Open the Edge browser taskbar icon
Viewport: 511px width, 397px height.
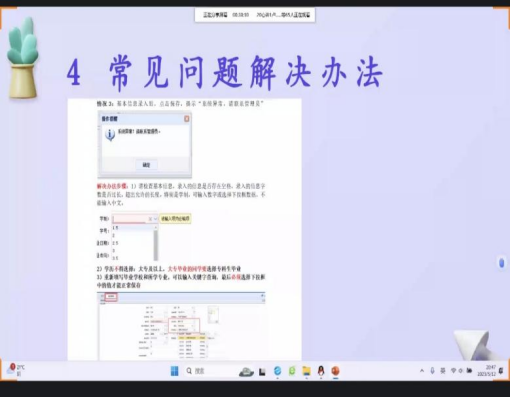(277, 371)
